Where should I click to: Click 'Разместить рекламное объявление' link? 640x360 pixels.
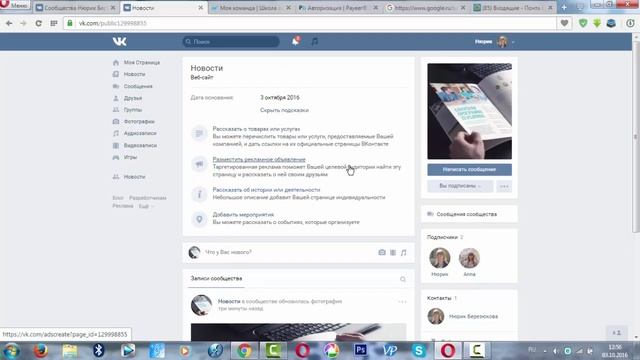click(x=259, y=159)
